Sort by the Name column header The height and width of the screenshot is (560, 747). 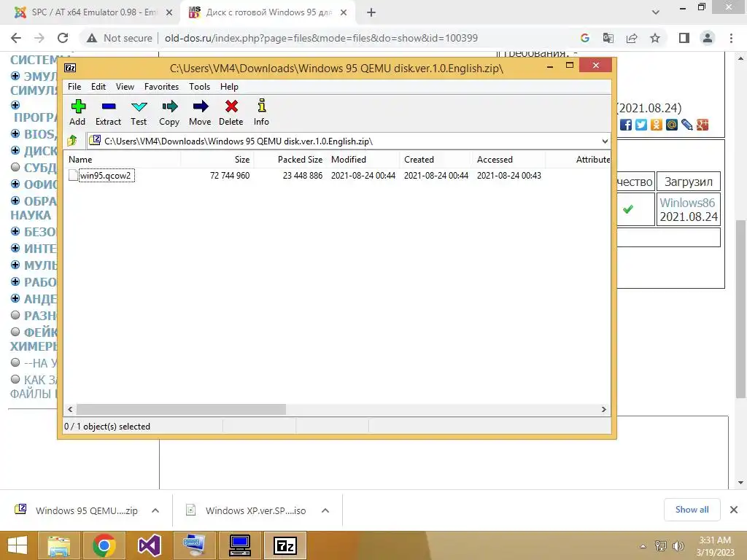[x=122, y=160]
